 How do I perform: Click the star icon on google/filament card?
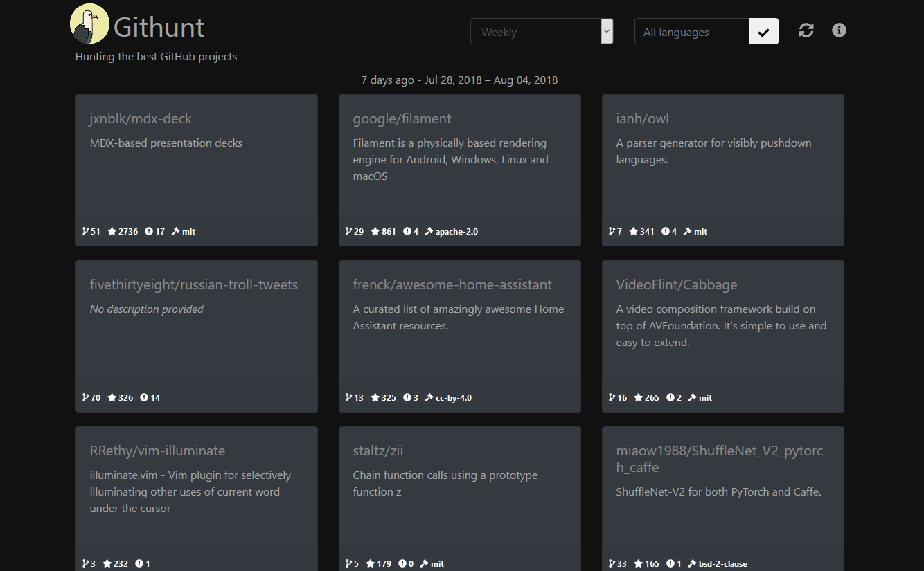375,232
